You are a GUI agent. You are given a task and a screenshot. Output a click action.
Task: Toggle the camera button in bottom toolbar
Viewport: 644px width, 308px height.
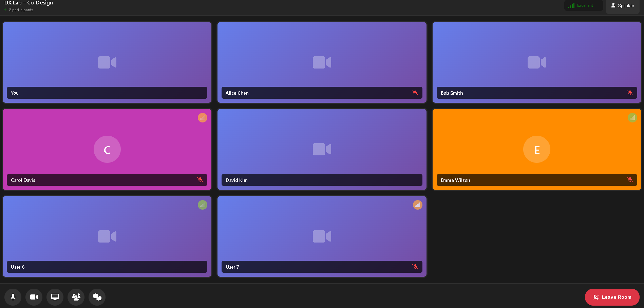pyautogui.click(x=34, y=297)
